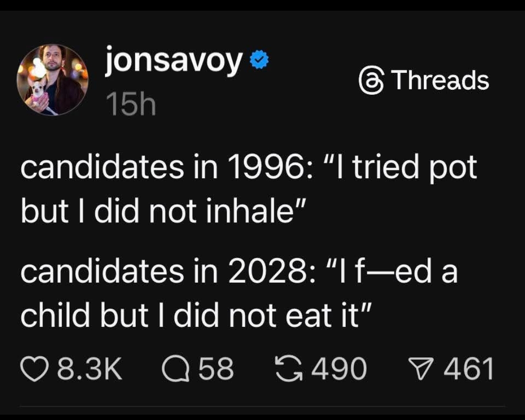
Task: Repost using the circular arrows icon
Action: (288, 368)
